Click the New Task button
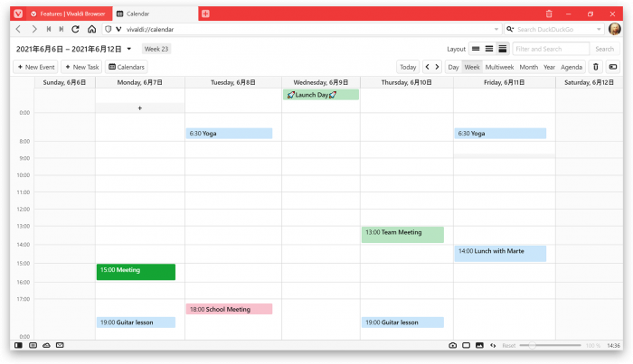The height and width of the screenshot is (364, 633). pyautogui.click(x=81, y=67)
